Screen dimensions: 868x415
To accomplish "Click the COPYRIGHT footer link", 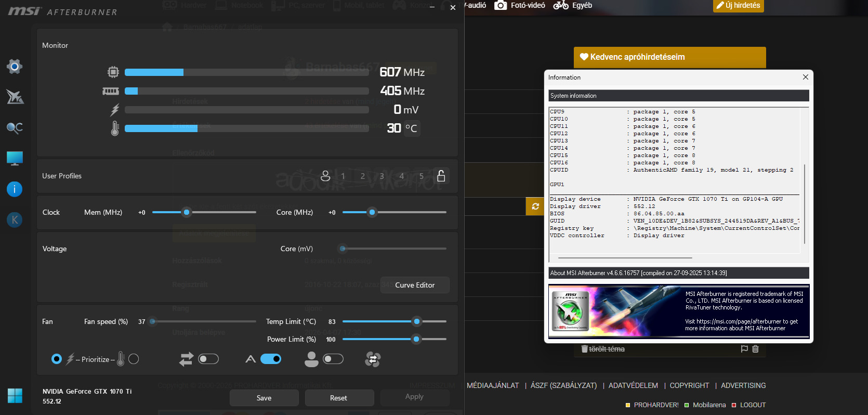I will click(x=689, y=385).
